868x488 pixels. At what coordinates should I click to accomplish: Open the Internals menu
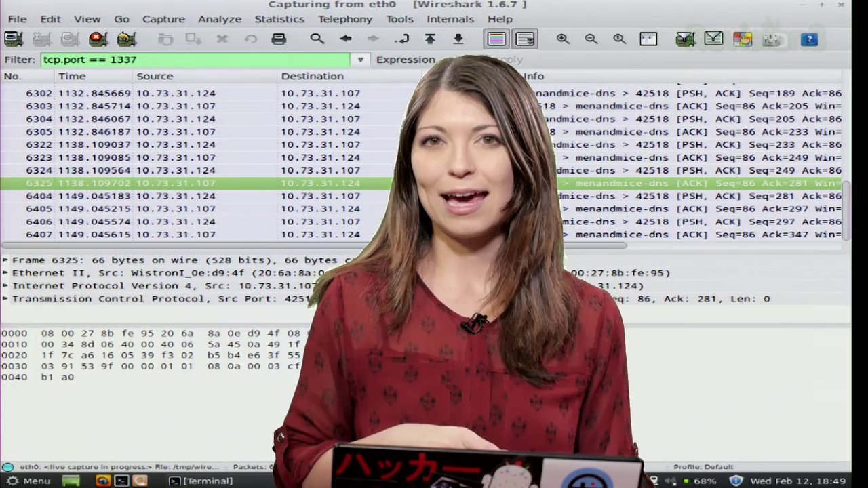coord(450,19)
